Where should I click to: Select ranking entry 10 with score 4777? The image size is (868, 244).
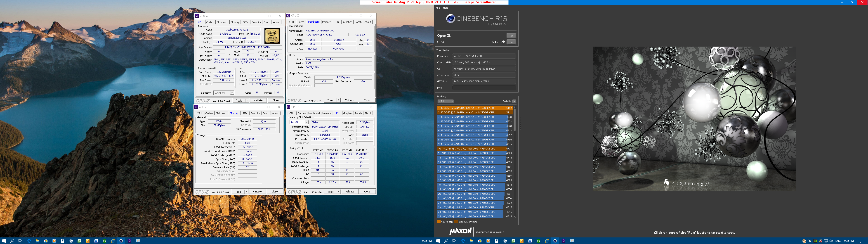click(x=475, y=149)
